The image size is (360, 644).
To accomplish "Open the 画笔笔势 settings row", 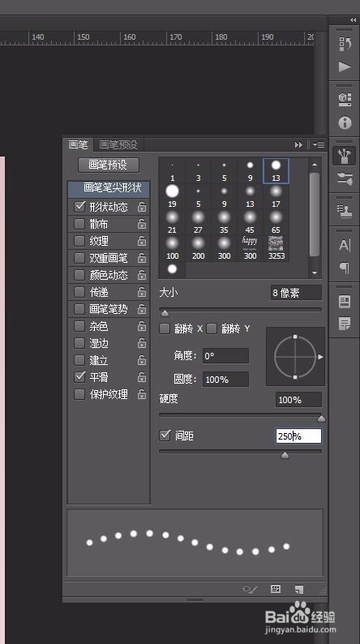I will 109,309.
